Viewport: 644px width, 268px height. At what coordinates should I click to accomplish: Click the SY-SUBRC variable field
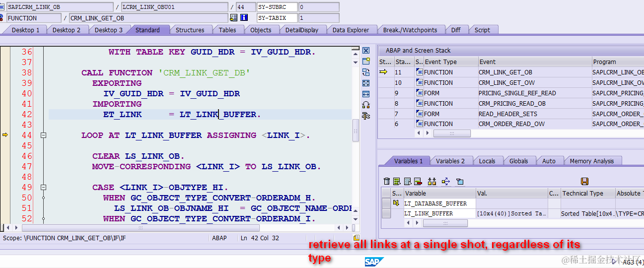[277, 7]
